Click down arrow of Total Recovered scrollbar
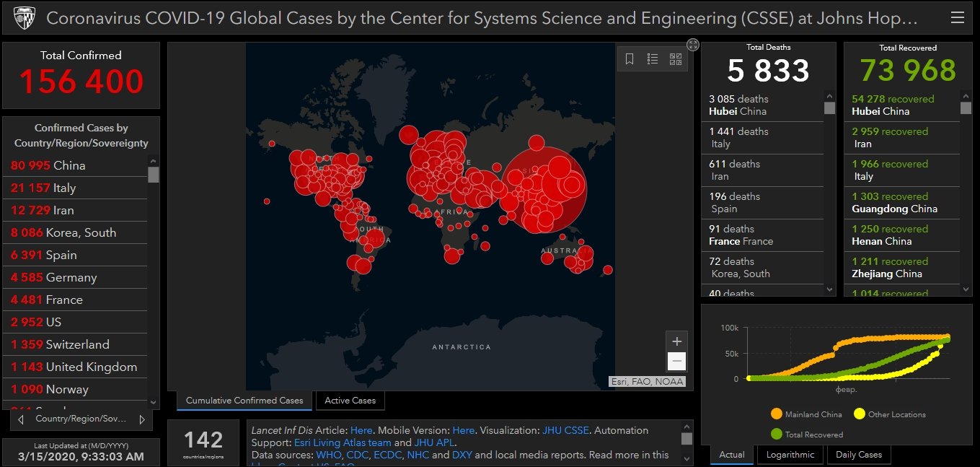The image size is (980, 467). click(966, 290)
